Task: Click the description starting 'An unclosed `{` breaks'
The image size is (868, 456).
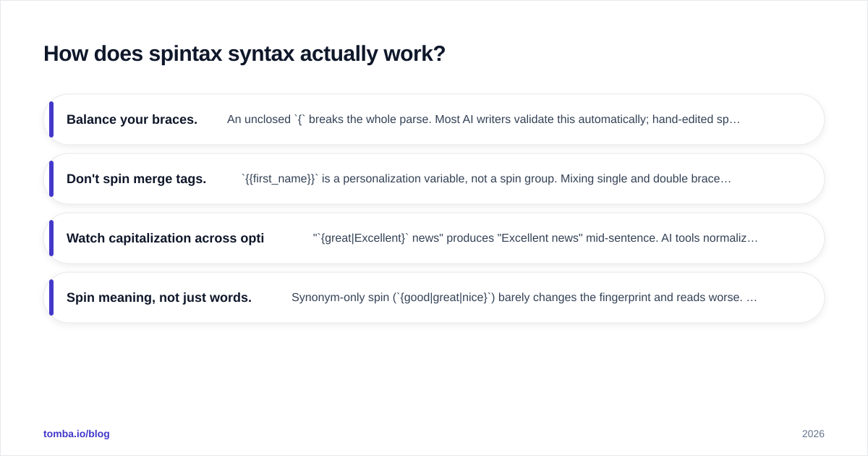Action: point(483,119)
